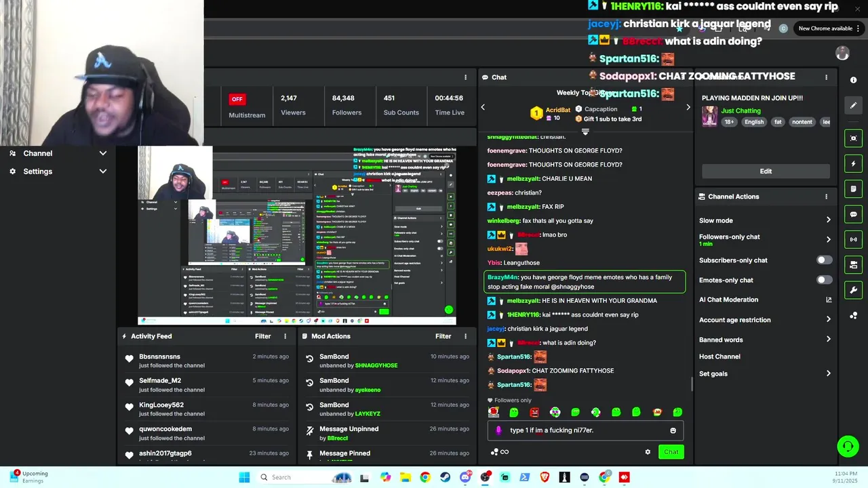Toggle the document notes panel icon

click(x=853, y=189)
